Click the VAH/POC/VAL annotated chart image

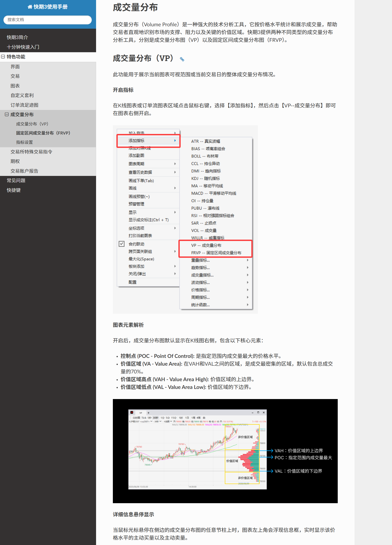[225, 451]
